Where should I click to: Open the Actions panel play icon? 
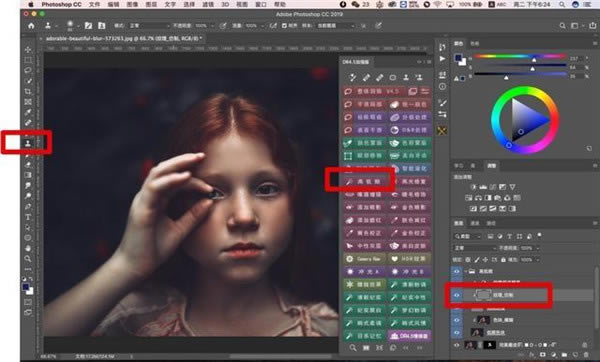coord(442,59)
